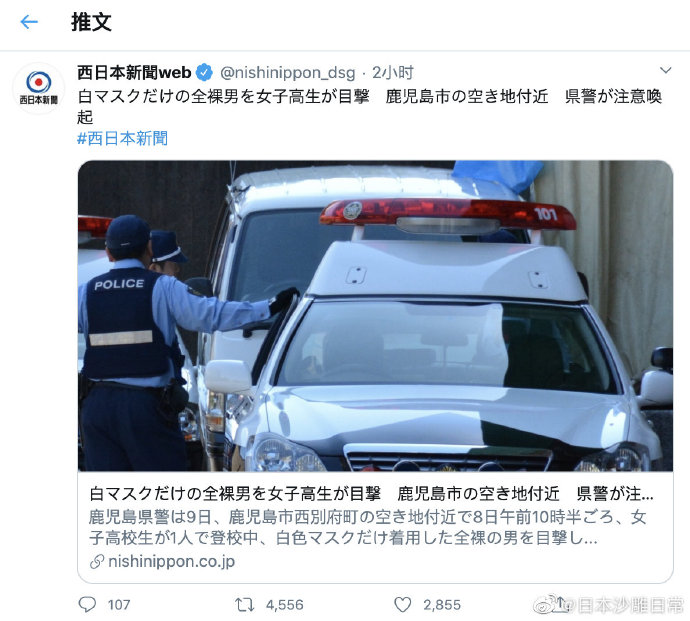The image size is (690, 621).
Task: View the 4,556 retweets count
Action: pyautogui.click(x=284, y=604)
